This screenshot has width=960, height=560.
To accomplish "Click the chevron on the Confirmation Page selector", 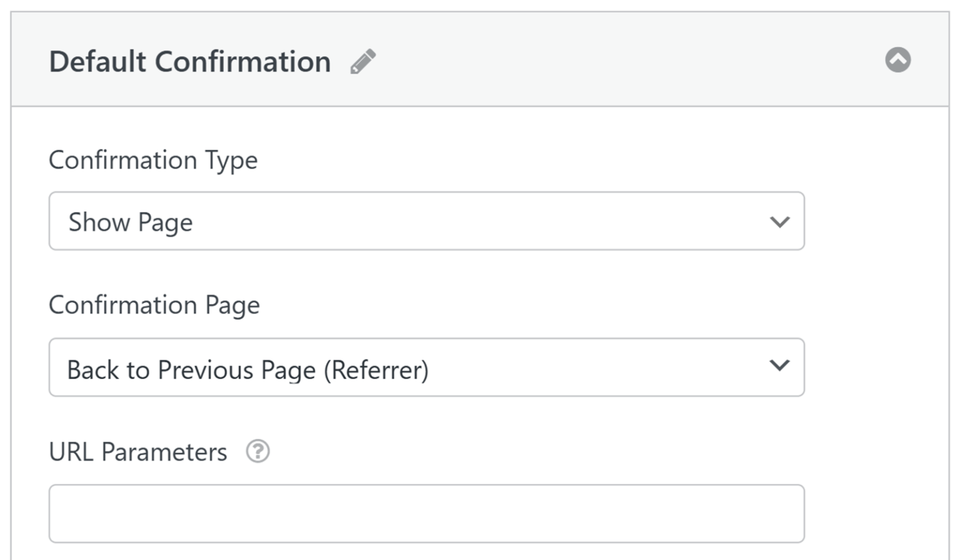I will coord(779,367).
